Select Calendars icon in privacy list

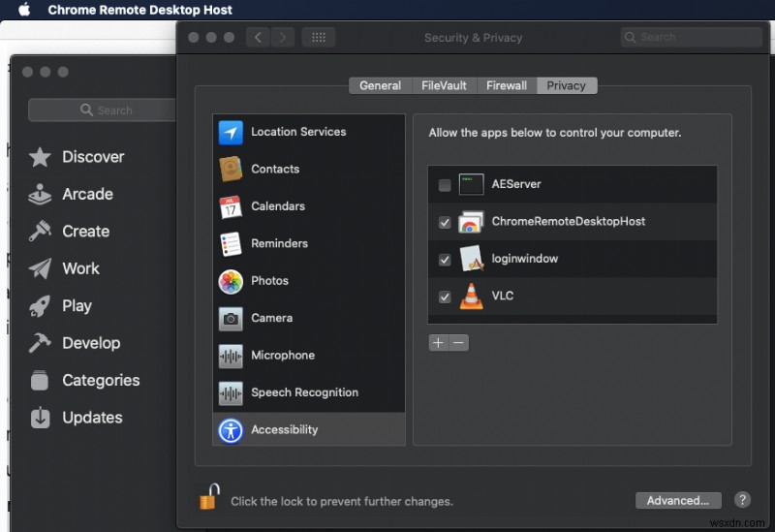click(x=231, y=206)
